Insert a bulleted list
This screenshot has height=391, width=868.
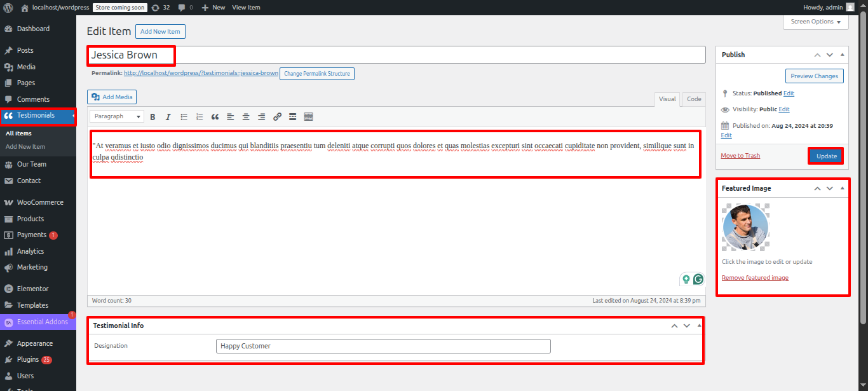pos(184,117)
